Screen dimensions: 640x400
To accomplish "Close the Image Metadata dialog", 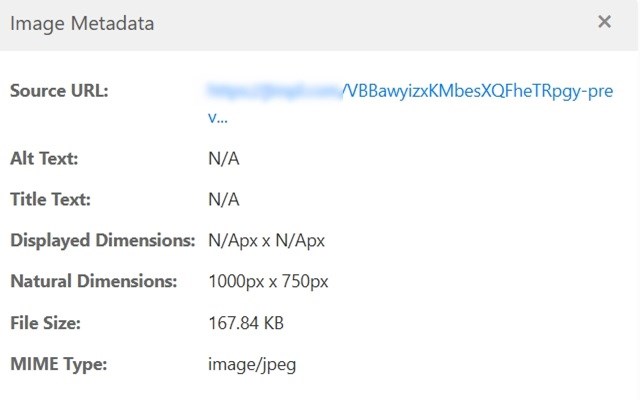I will 604,22.
